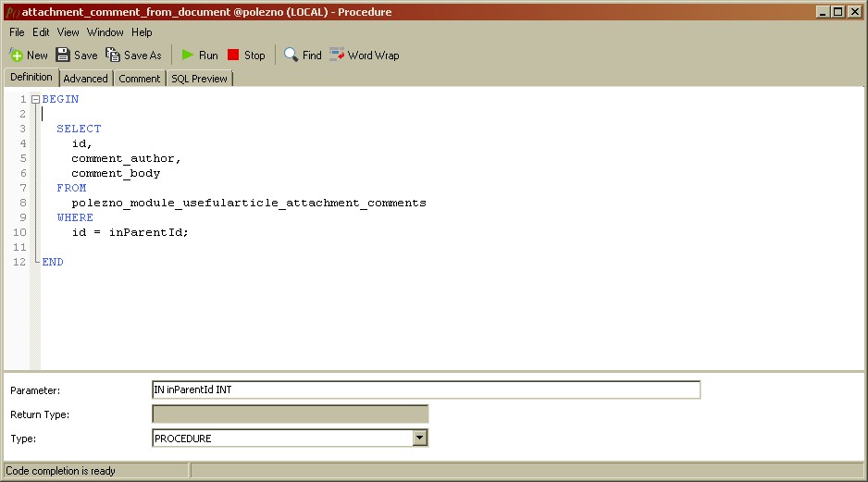Screen dimensions: 868x482
Task: Click the Stop text button
Action: [254, 56]
